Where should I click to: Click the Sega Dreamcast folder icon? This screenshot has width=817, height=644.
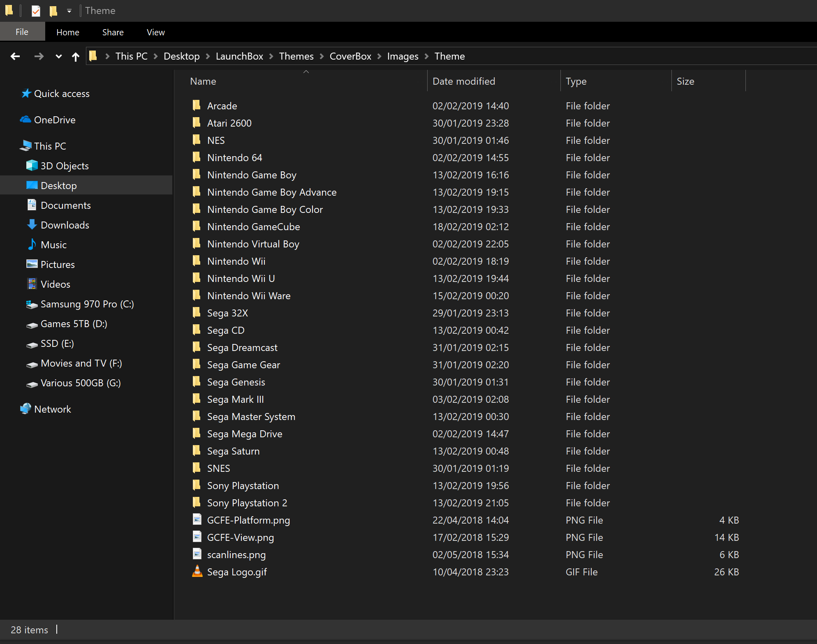(x=197, y=347)
